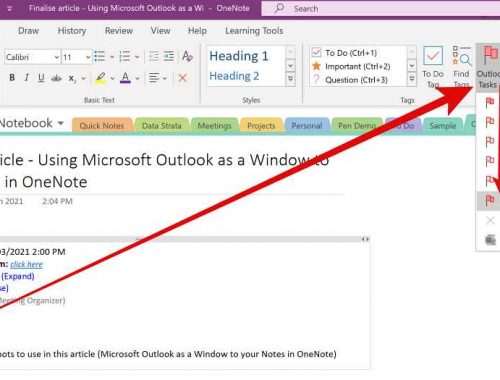Viewport: 500px width, 380px height.
Task: Toggle bold formatting
Action: pyautogui.click(x=12, y=78)
